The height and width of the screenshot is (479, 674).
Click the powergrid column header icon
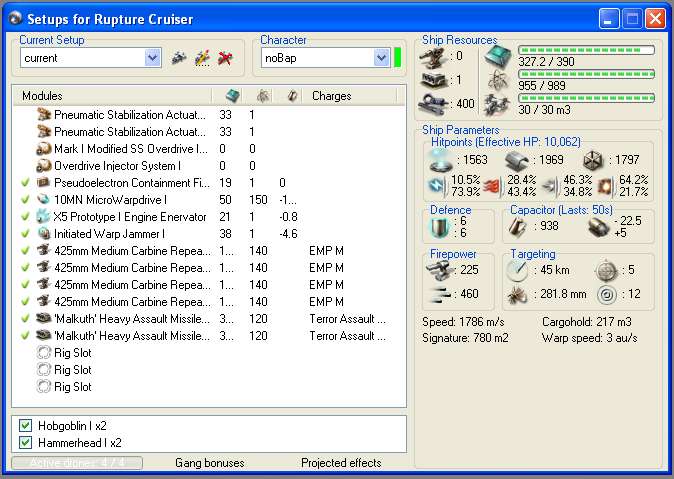[262, 96]
